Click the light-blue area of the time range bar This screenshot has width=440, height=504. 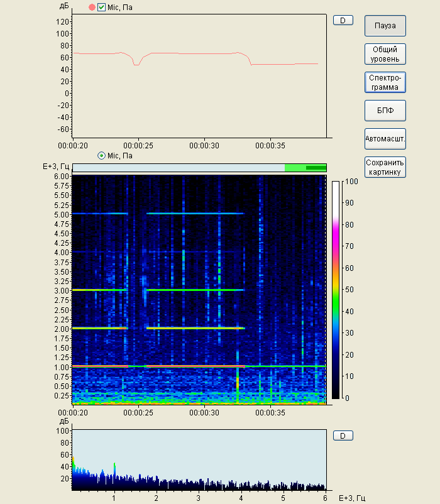(x=178, y=168)
